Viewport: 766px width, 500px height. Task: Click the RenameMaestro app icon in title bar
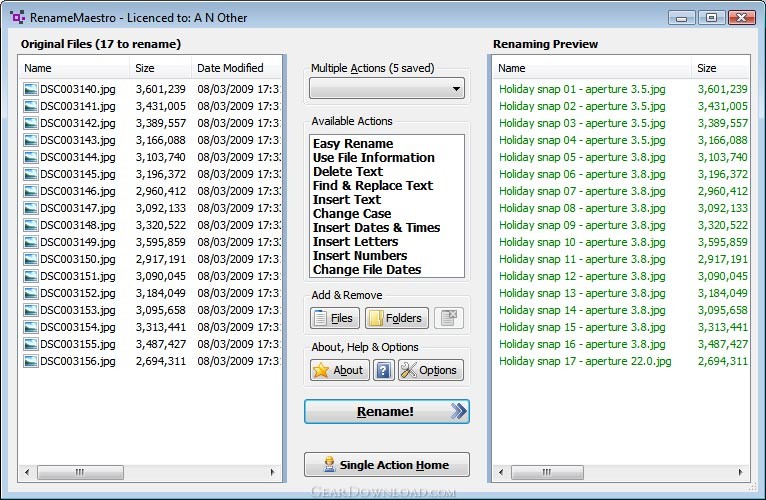coord(18,18)
